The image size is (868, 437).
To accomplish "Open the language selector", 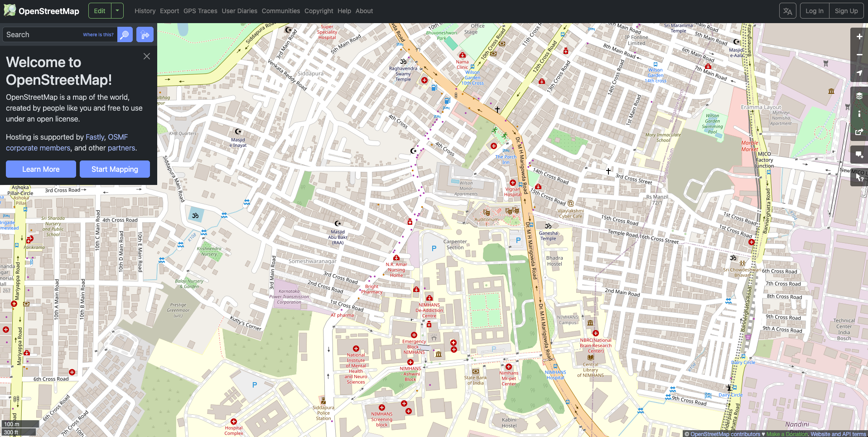I will (787, 11).
